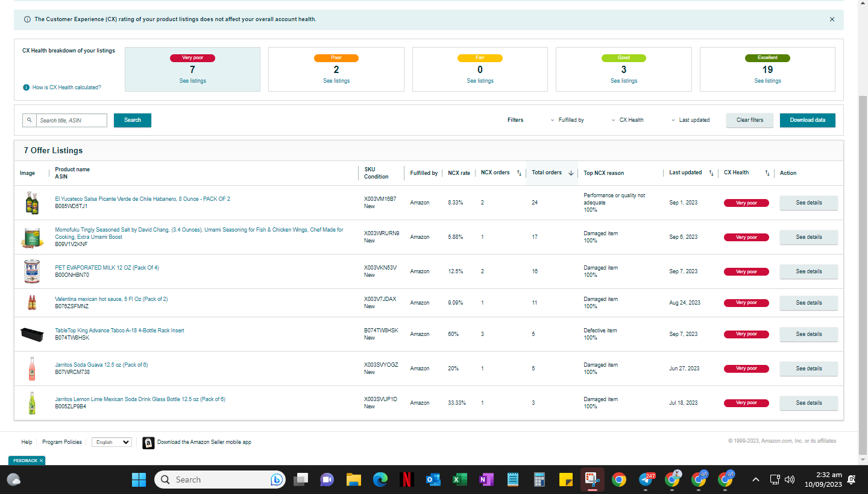
Task: Expand the CX Health filter
Action: 627,120
